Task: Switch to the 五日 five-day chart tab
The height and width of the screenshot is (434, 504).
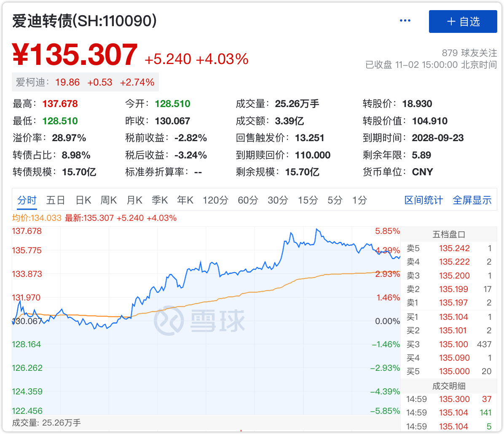Action: tap(56, 200)
